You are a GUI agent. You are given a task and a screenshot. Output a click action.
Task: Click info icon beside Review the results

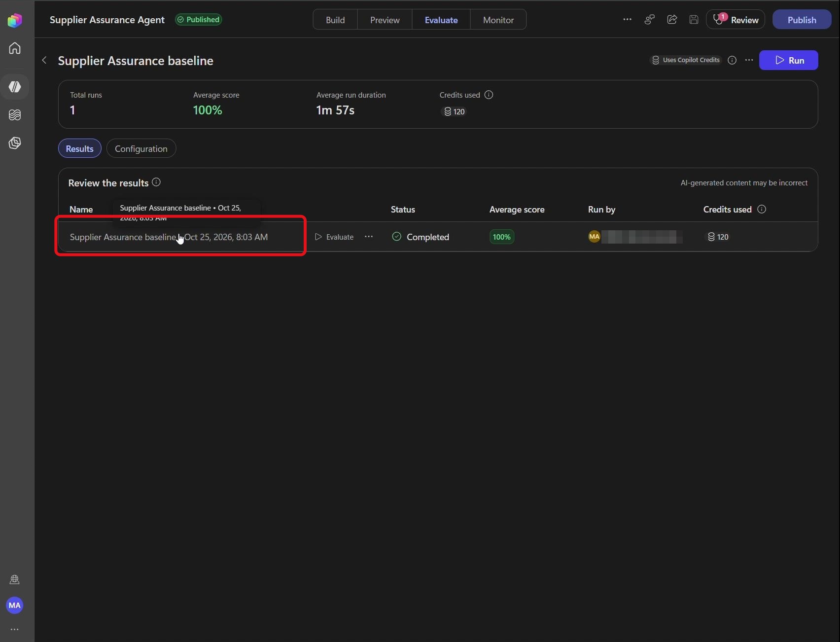pos(156,182)
